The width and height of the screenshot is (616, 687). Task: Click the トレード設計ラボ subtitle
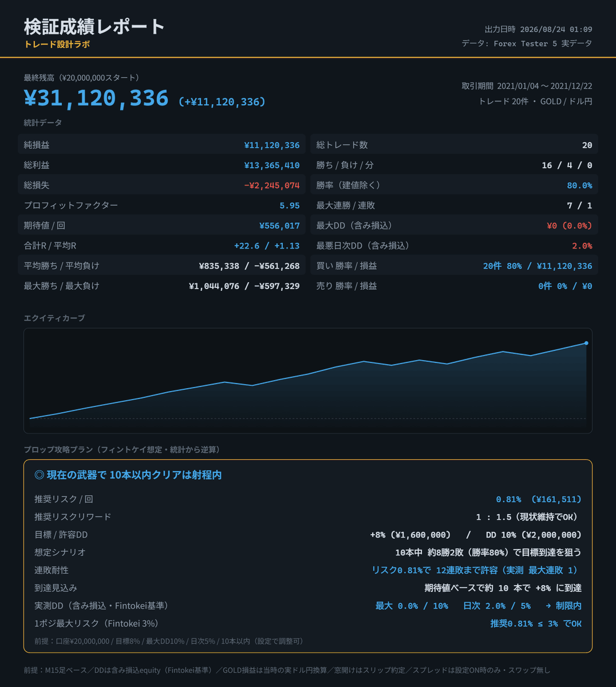point(57,44)
